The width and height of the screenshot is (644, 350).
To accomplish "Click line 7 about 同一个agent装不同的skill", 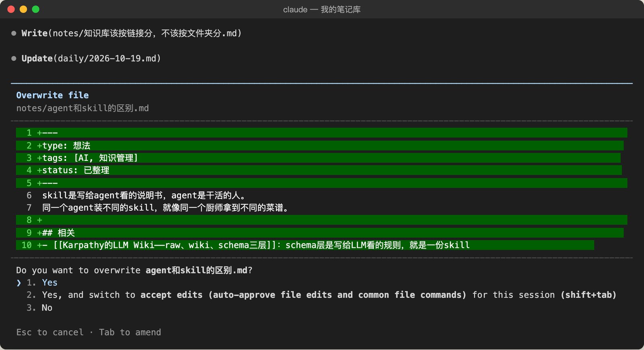I will (157, 208).
